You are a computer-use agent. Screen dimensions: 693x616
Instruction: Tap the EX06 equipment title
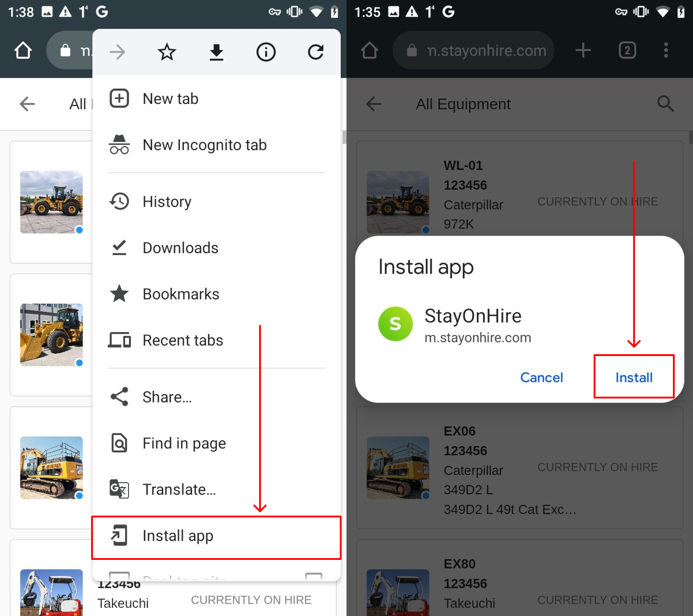(x=460, y=431)
